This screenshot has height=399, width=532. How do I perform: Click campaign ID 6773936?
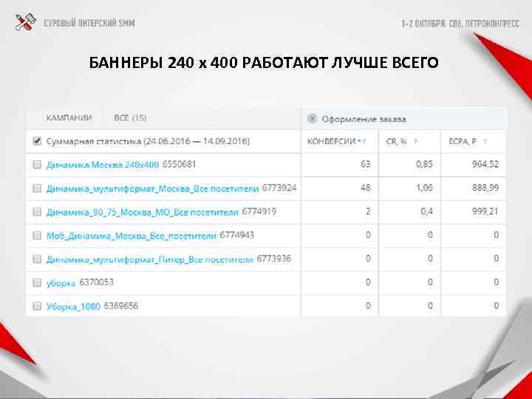click(x=274, y=259)
